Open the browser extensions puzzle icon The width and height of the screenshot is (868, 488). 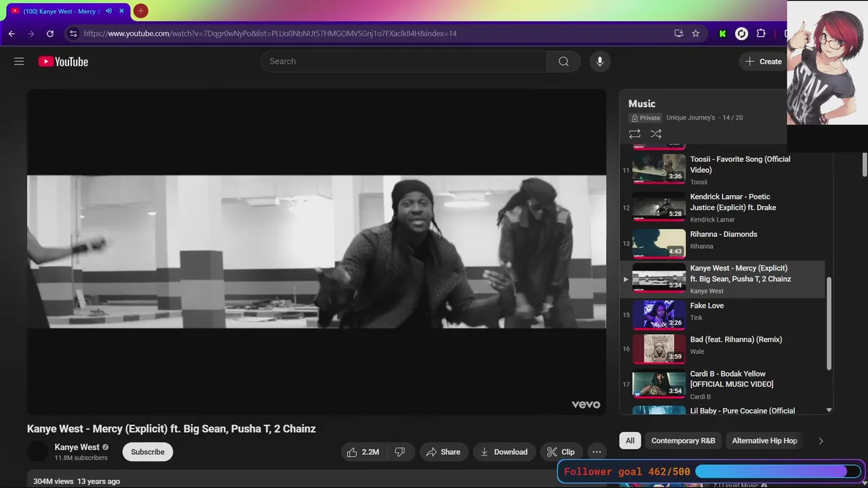coord(761,33)
